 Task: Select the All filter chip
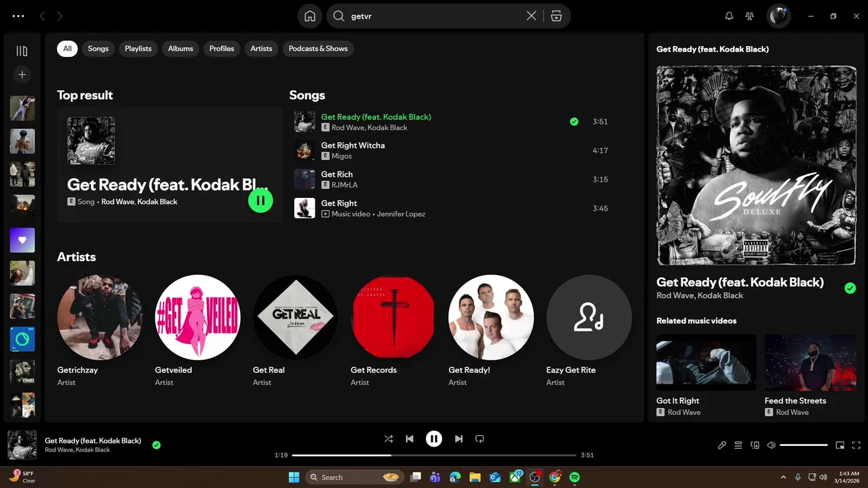(x=67, y=49)
